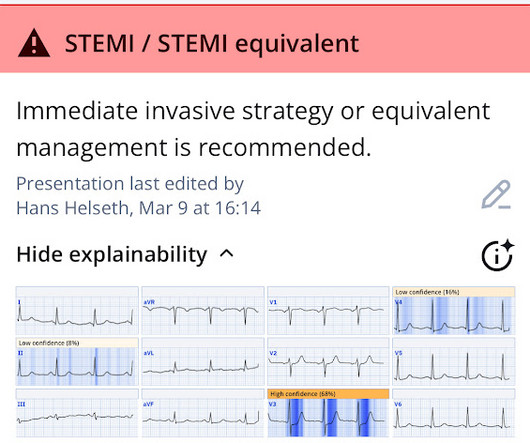Collapse the Hide explainability section

125,254
